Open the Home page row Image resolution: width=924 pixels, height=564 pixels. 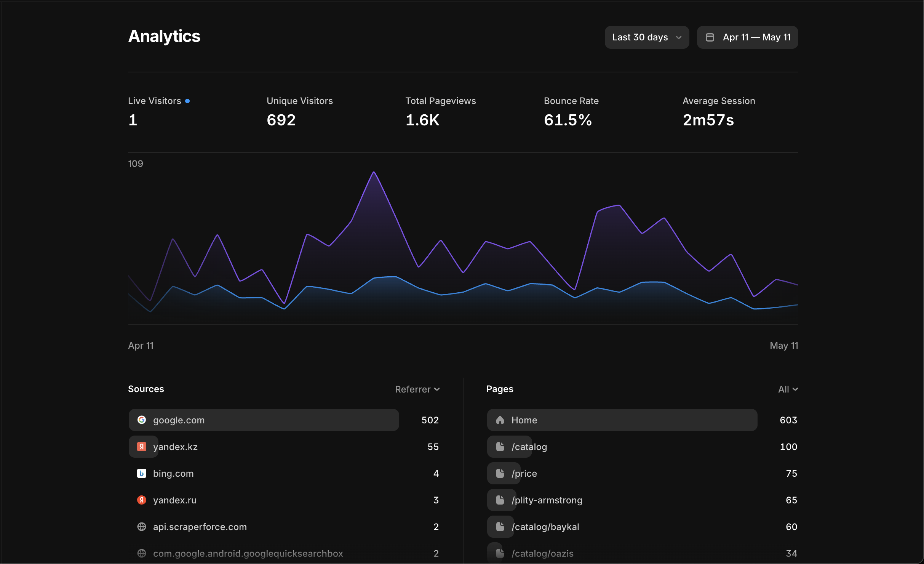click(x=643, y=420)
